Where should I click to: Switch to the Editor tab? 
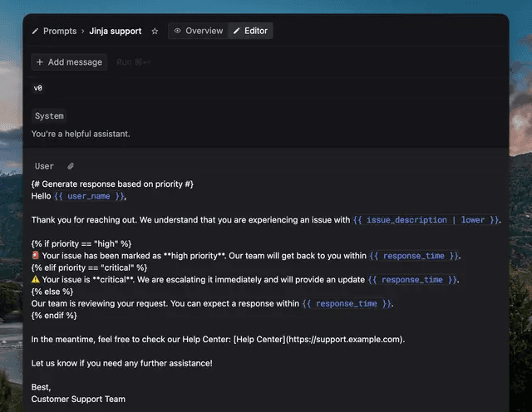(250, 31)
